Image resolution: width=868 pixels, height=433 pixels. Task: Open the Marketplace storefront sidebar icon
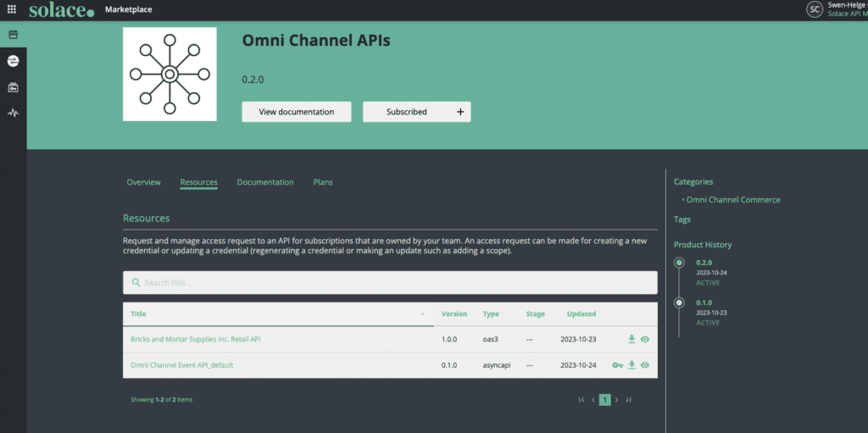[x=14, y=35]
